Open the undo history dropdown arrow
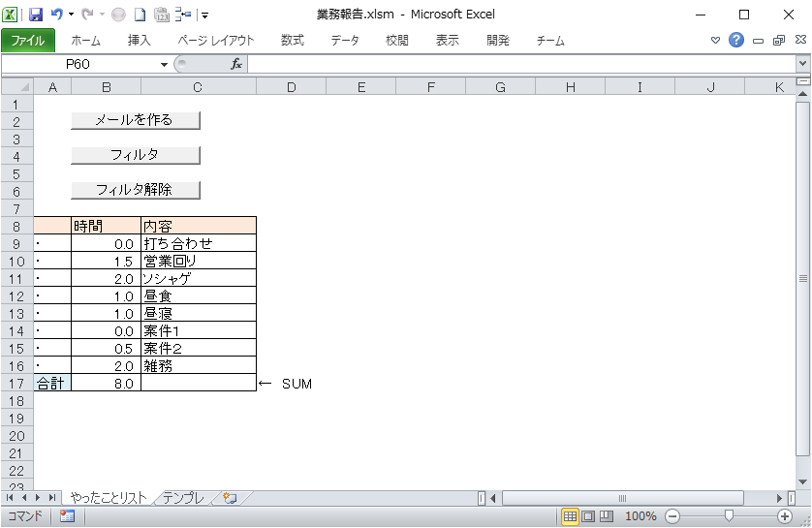The image size is (812, 528). (71, 15)
